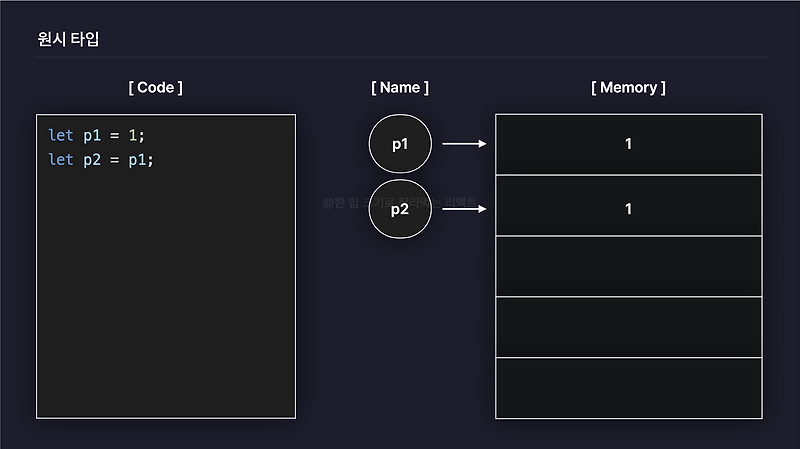Click the p1 name circle
Screen dimensions: 800x449
pyautogui.click(x=400, y=144)
